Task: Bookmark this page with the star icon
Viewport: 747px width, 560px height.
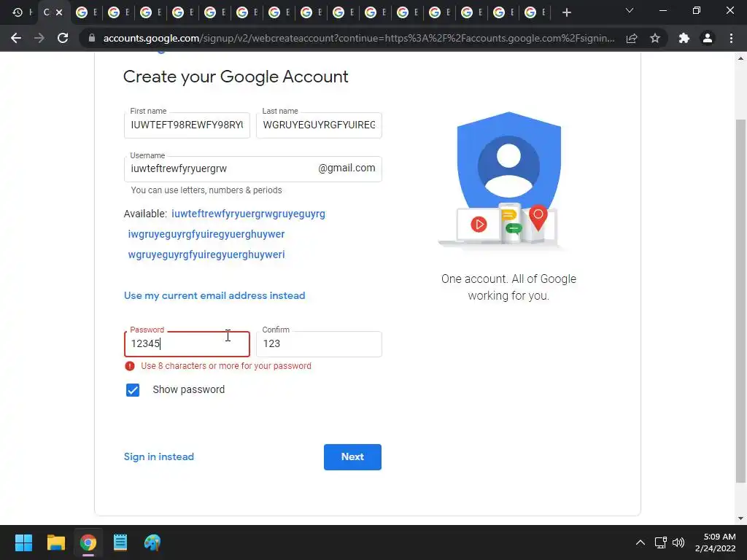Action: pyautogui.click(x=655, y=38)
